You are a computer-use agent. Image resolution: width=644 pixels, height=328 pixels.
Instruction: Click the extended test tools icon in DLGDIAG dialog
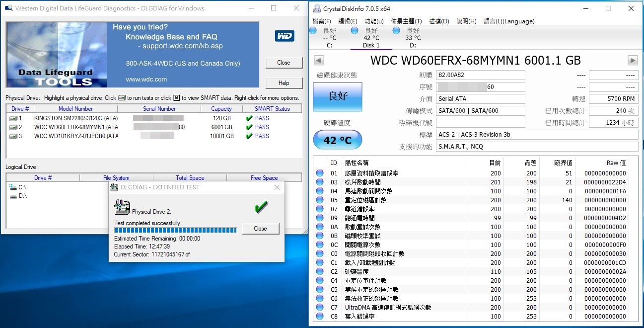coord(122,207)
